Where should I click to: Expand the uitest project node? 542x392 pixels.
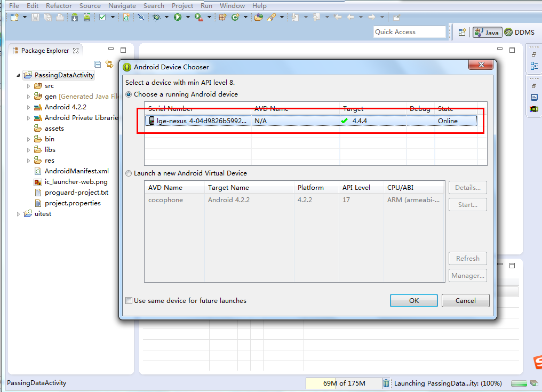18,214
